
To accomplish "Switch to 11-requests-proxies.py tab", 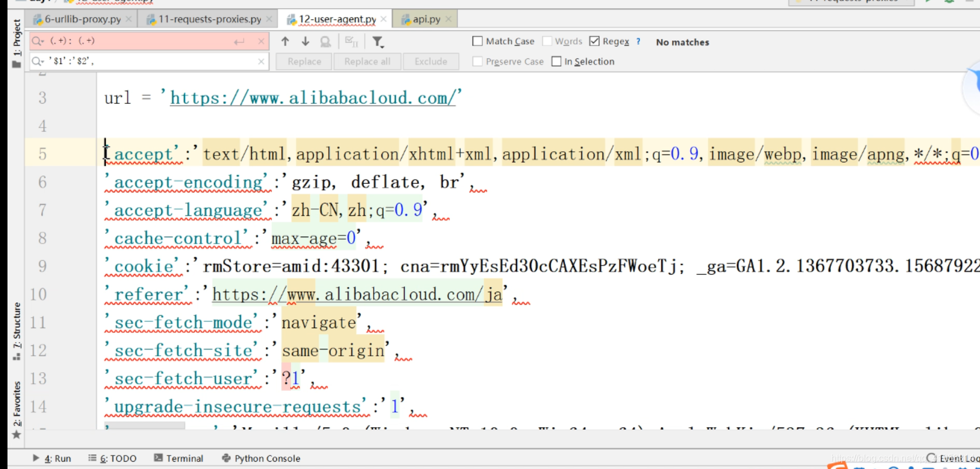I will pos(209,19).
